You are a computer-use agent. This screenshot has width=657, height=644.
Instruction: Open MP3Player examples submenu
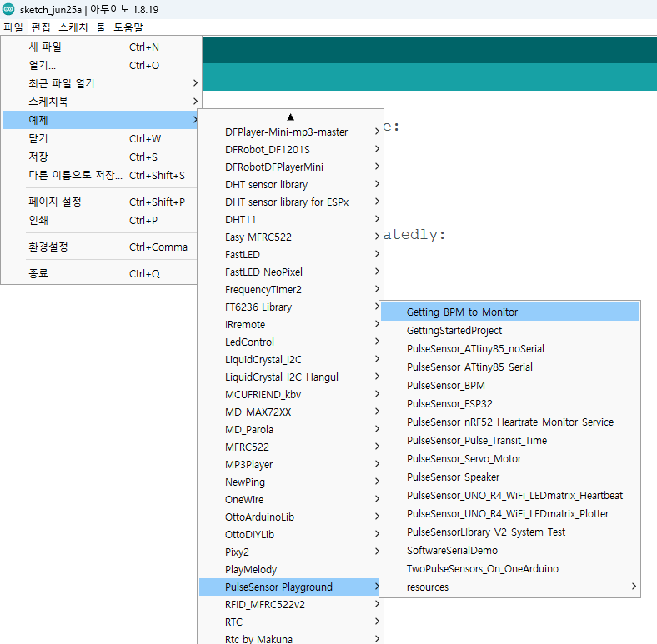coord(289,464)
